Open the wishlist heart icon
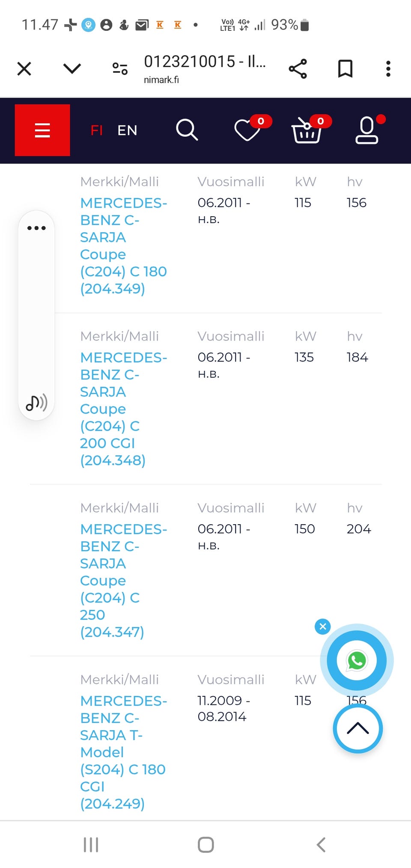Viewport: 411px width, 868px height. click(x=247, y=130)
